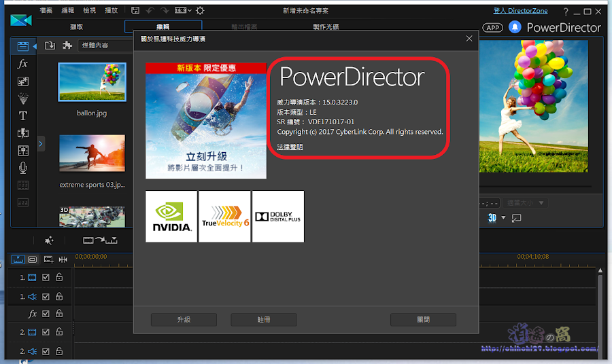The width and height of the screenshot is (612, 364).
Task: Uncheck audio track 2 enable checkbox
Action: tap(46, 352)
